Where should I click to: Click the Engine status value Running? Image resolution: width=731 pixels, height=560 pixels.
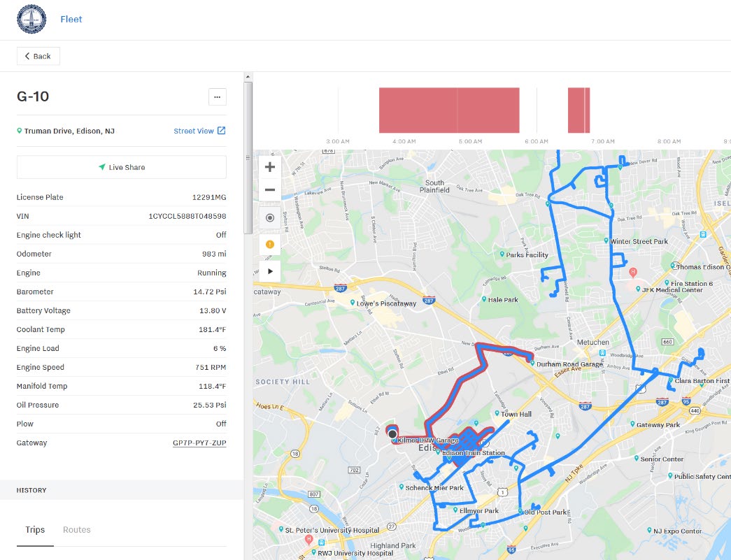[212, 273]
